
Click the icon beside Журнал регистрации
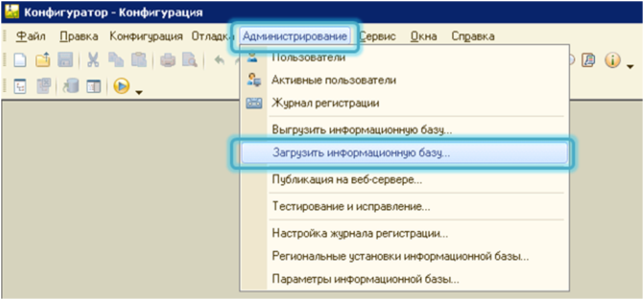pos(253,103)
